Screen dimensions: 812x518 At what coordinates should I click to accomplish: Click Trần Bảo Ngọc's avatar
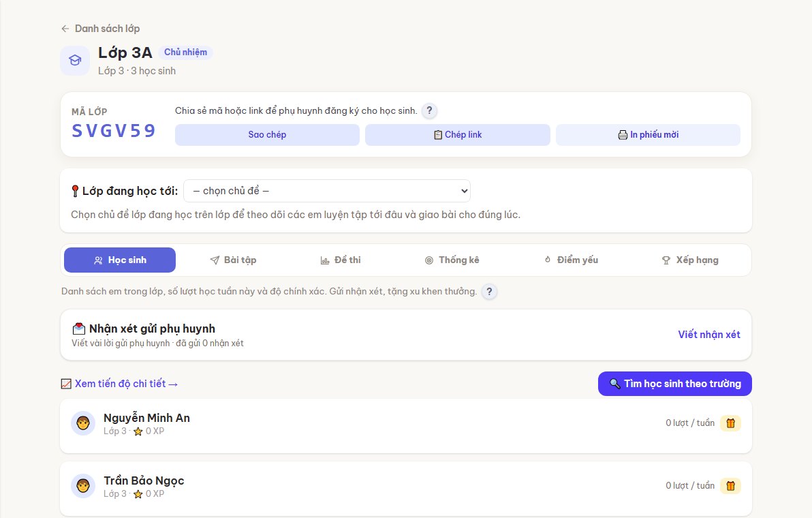click(83, 486)
